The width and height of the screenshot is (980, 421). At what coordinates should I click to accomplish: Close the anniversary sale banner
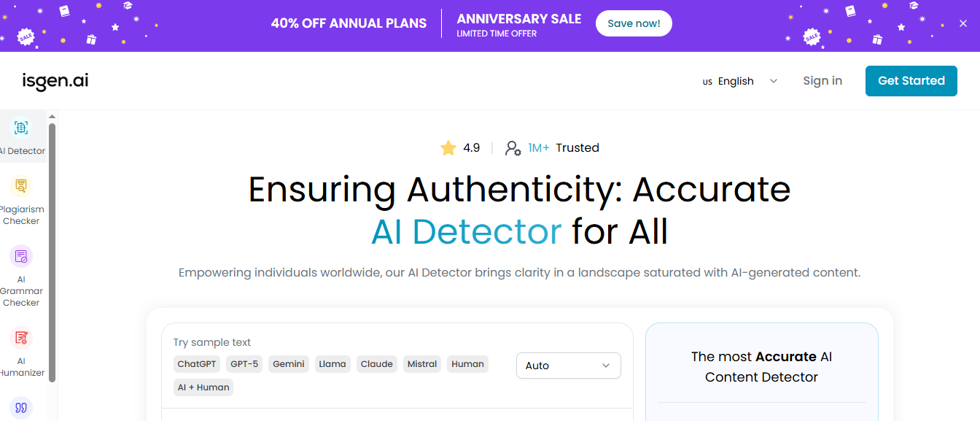(963, 23)
